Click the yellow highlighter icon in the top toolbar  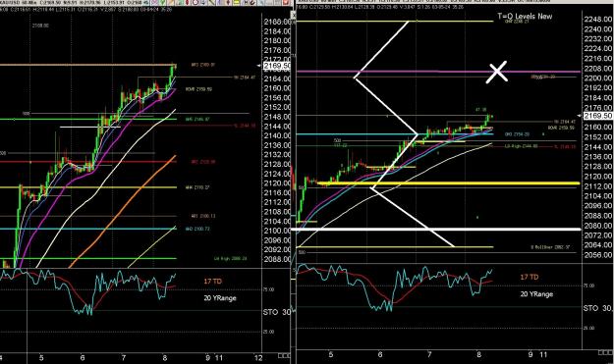pyautogui.click(x=236, y=2)
